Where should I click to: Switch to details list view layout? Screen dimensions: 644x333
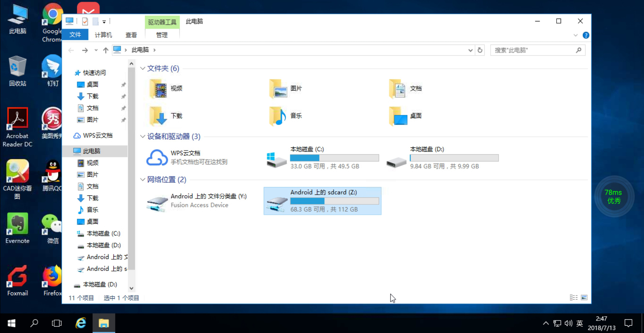point(573,298)
